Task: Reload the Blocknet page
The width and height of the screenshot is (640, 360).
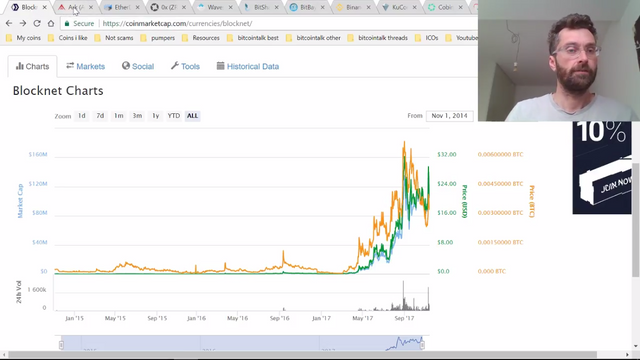Action: tap(37, 23)
